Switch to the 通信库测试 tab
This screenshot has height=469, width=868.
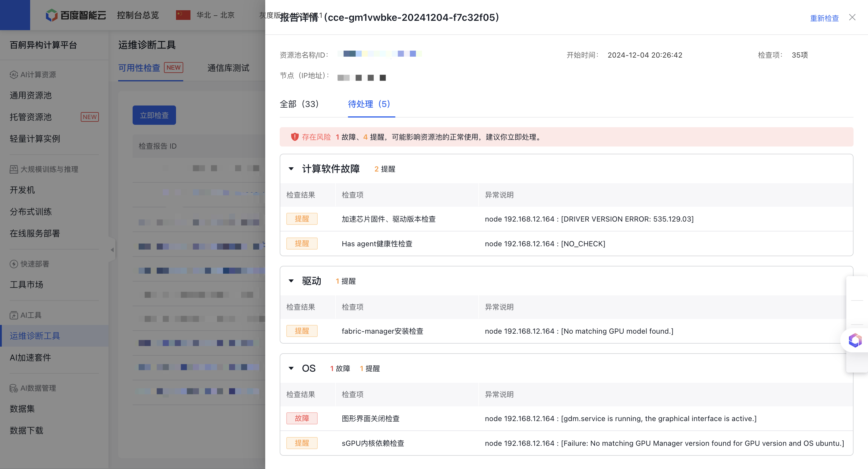(x=228, y=68)
